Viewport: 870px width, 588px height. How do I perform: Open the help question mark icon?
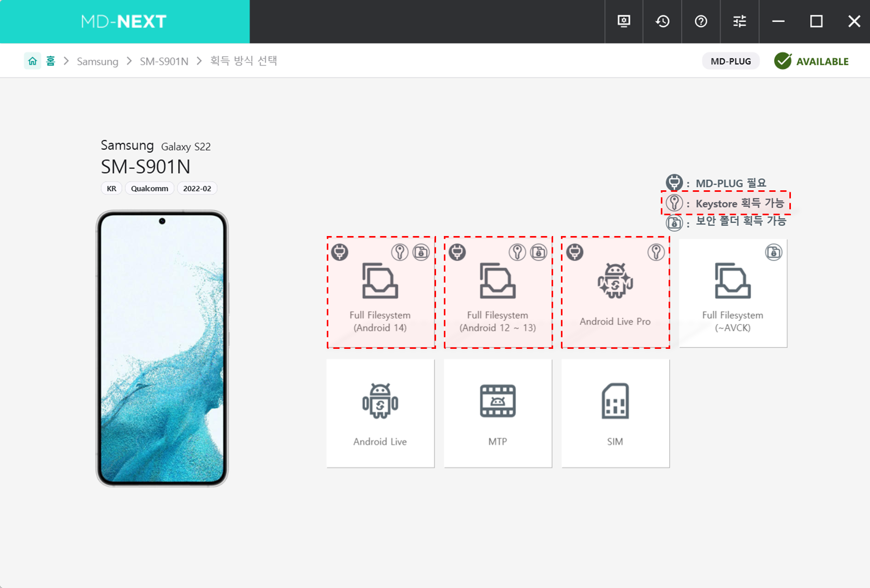point(701,21)
